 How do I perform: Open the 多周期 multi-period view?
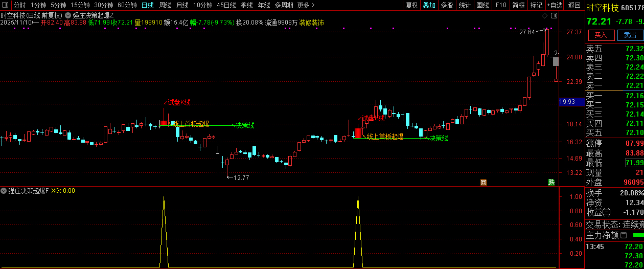click(x=284, y=5)
